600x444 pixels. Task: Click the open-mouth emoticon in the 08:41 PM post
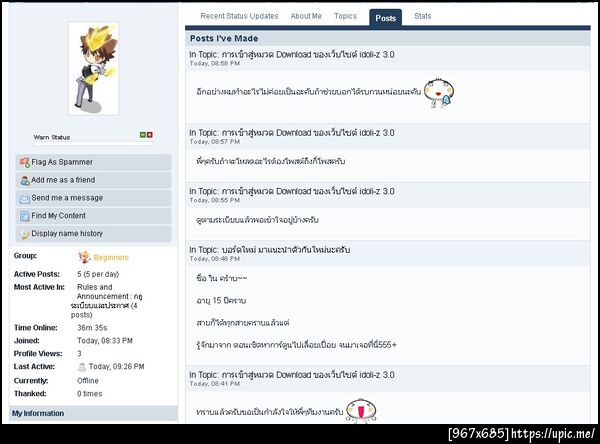coord(361,411)
